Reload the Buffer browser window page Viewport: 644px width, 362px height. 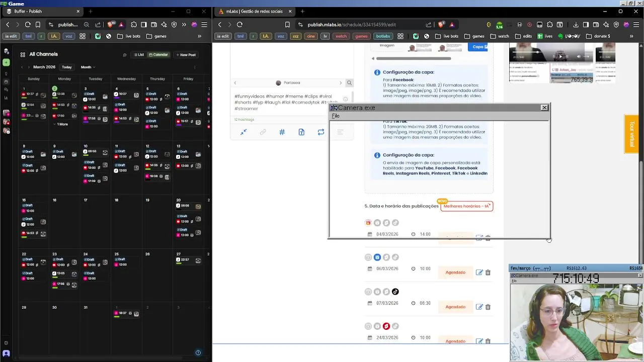pos(28,24)
